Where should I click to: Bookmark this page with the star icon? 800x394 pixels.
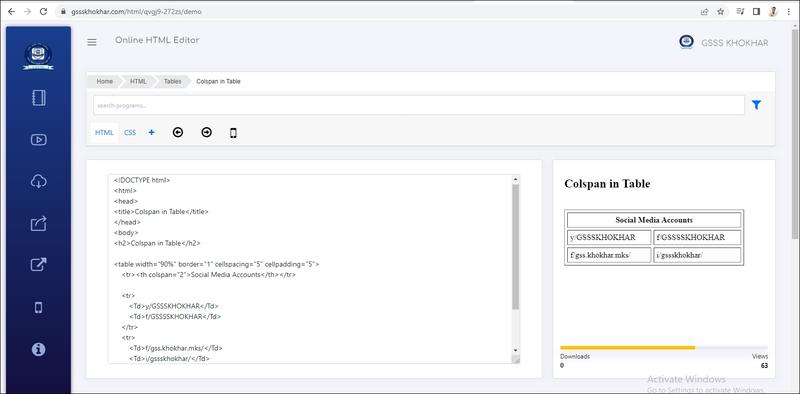pyautogui.click(x=720, y=11)
